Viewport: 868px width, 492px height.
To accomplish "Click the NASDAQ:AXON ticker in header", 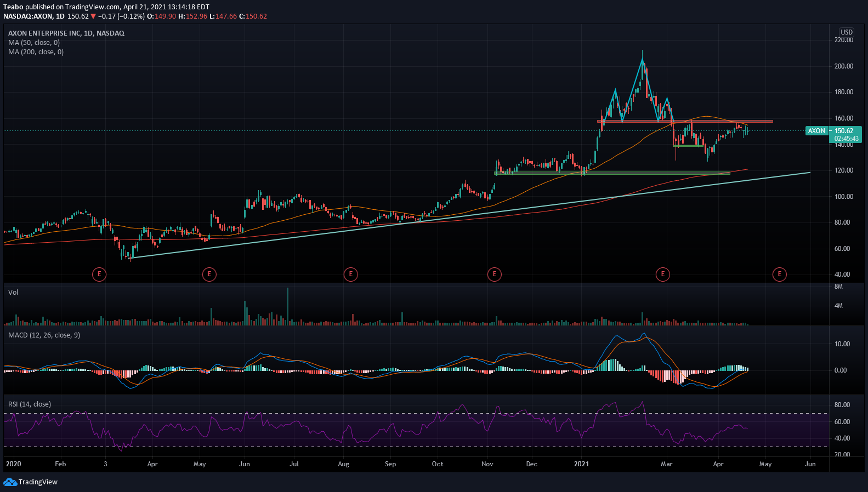I will click(28, 16).
